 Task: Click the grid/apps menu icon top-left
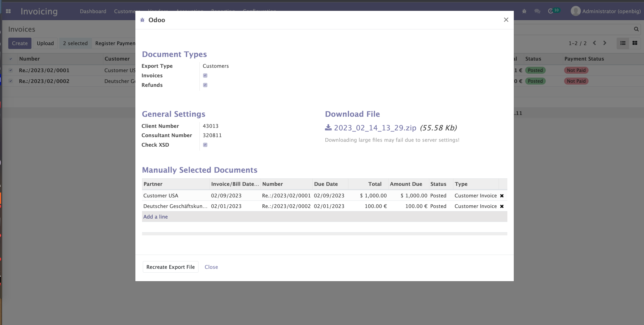(x=8, y=11)
